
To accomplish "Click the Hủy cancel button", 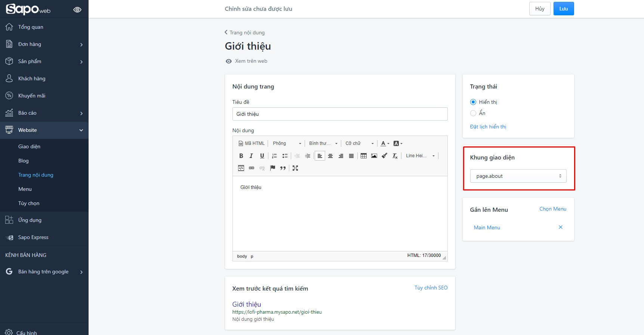I will pyautogui.click(x=540, y=9).
